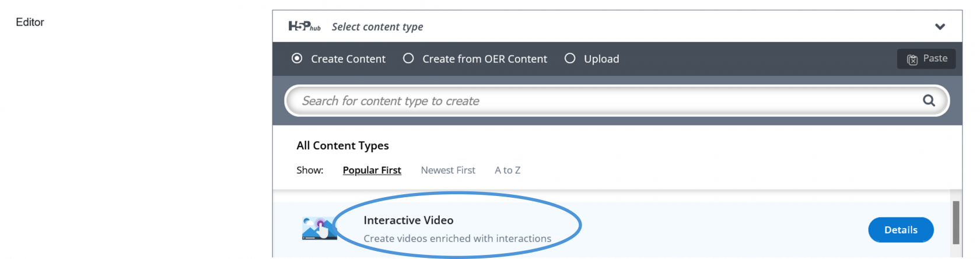Collapse the Select content type panel
The width and height of the screenshot is (980, 259).
tap(940, 27)
